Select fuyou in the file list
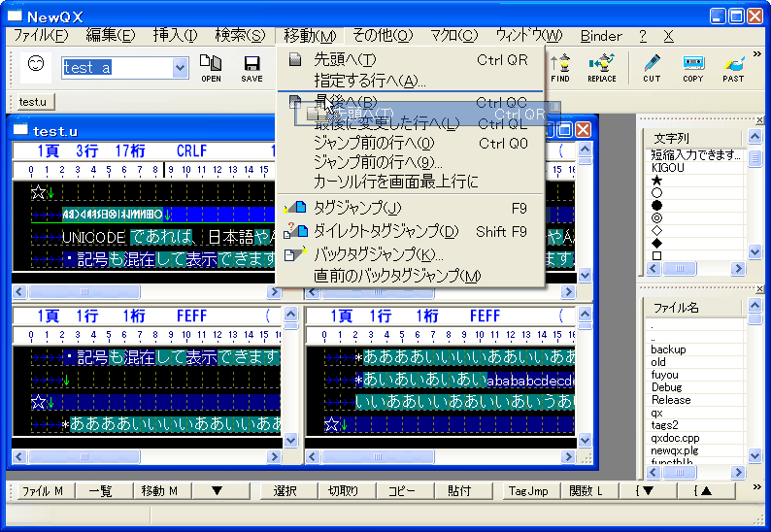 [x=665, y=375]
